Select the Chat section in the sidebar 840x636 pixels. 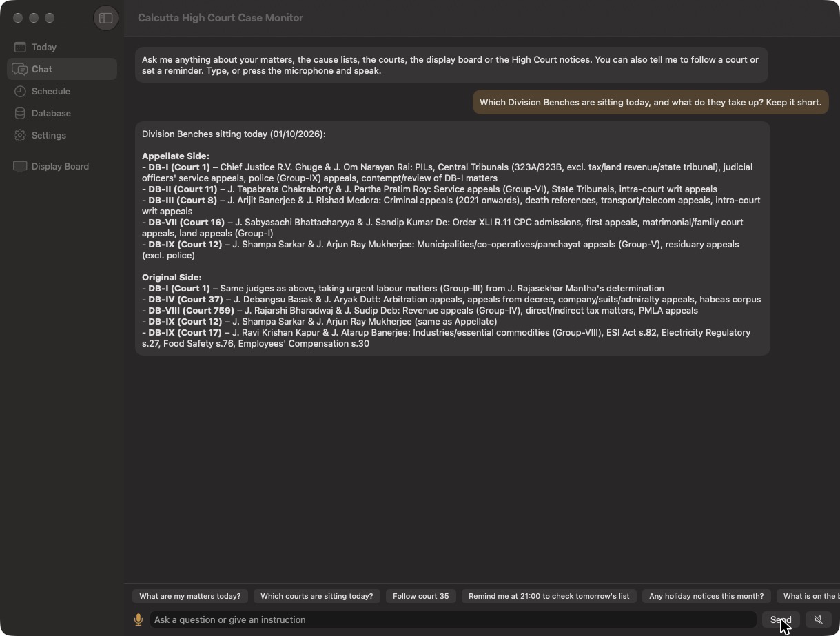[62, 69]
